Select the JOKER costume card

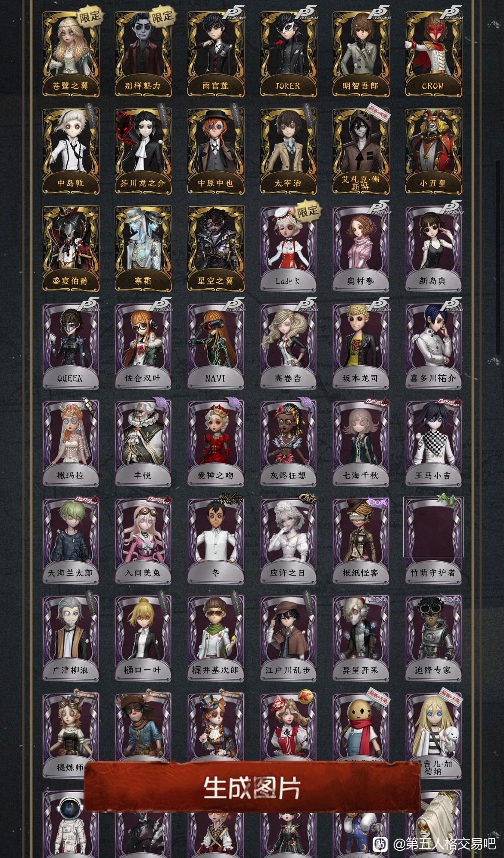288,53
